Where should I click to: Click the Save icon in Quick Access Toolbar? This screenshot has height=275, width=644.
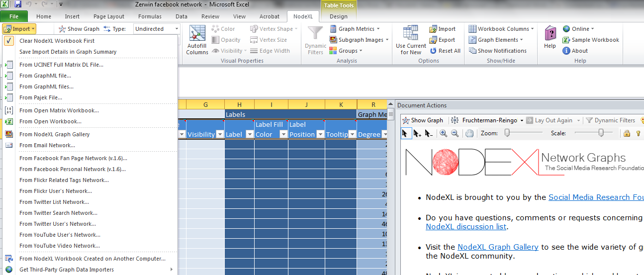tap(18, 4)
